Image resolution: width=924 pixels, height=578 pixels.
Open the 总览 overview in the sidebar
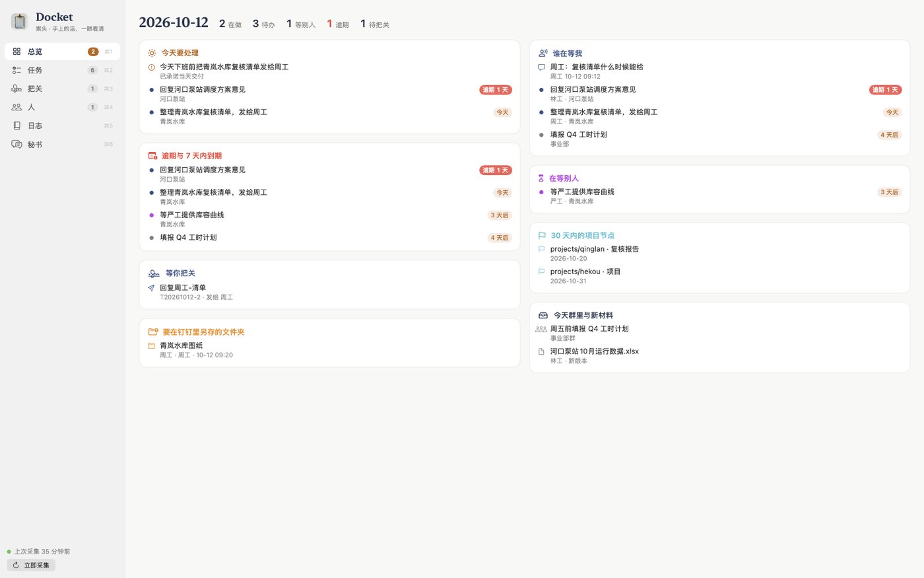tap(62, 52)
